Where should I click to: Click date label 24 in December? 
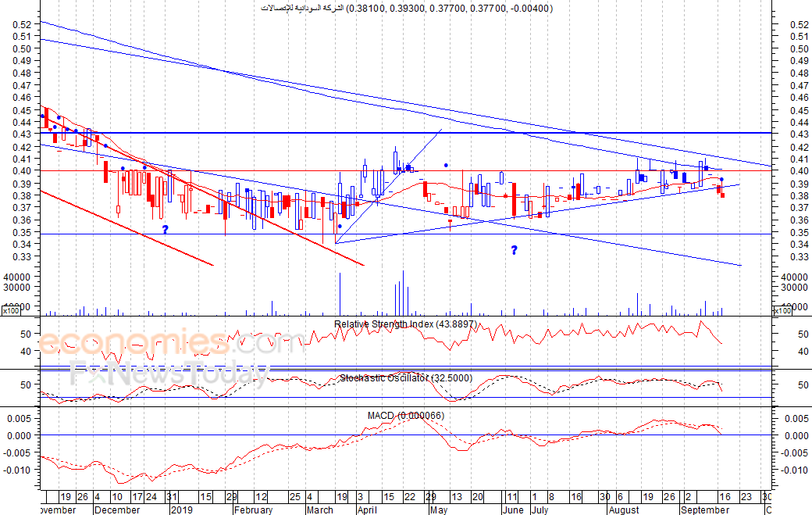pos(151,497)
